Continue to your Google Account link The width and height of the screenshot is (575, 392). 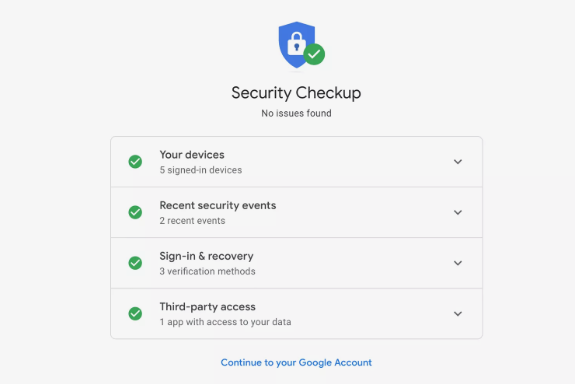pyautogui.click(x=296, y=363)
